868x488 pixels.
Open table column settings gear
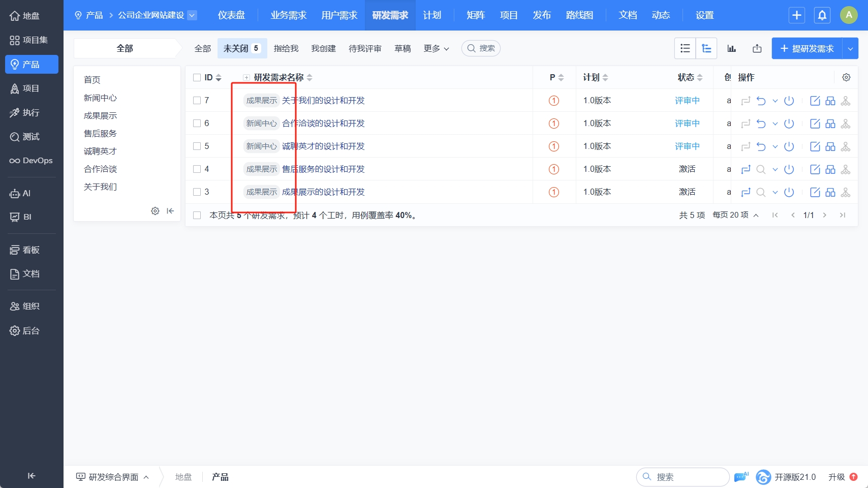[846, 77]
